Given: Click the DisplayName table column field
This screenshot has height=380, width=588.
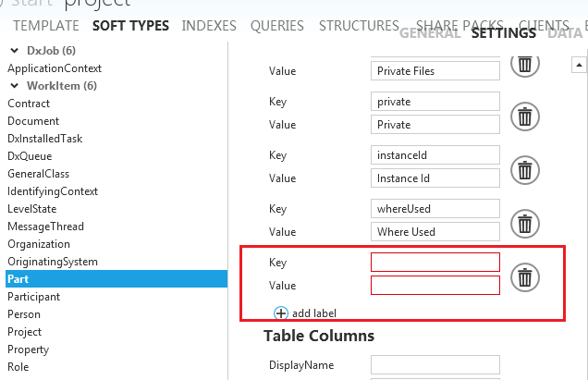Looking at the screenshot, I should [x=435, y=365].
